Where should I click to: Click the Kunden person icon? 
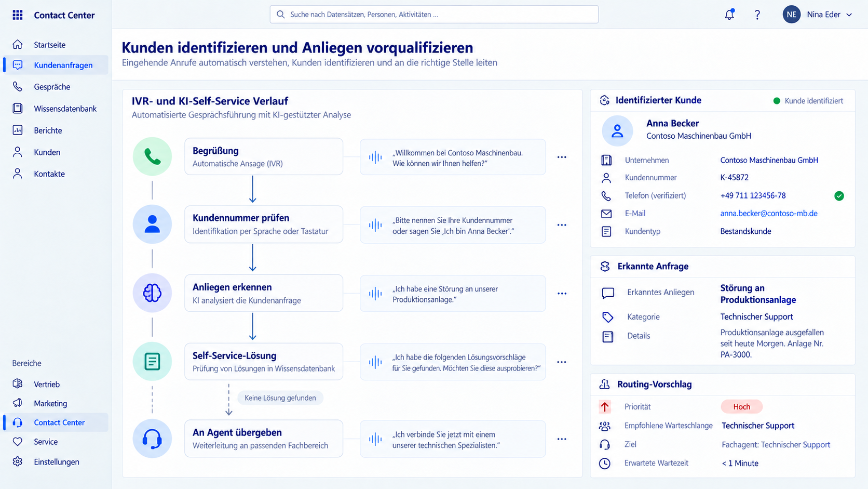(x=18, y=152)
